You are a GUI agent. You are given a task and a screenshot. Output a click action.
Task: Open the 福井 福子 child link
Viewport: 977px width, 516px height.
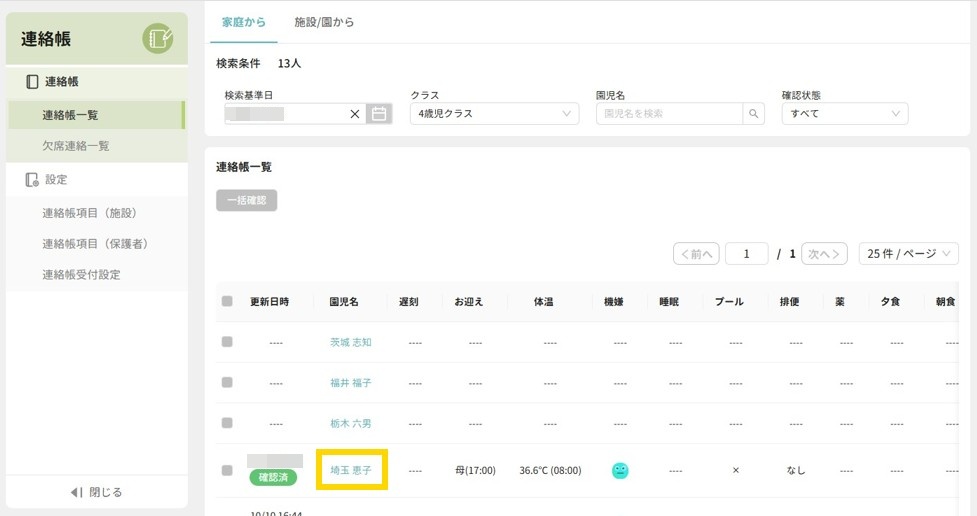[x=350, y=383]
